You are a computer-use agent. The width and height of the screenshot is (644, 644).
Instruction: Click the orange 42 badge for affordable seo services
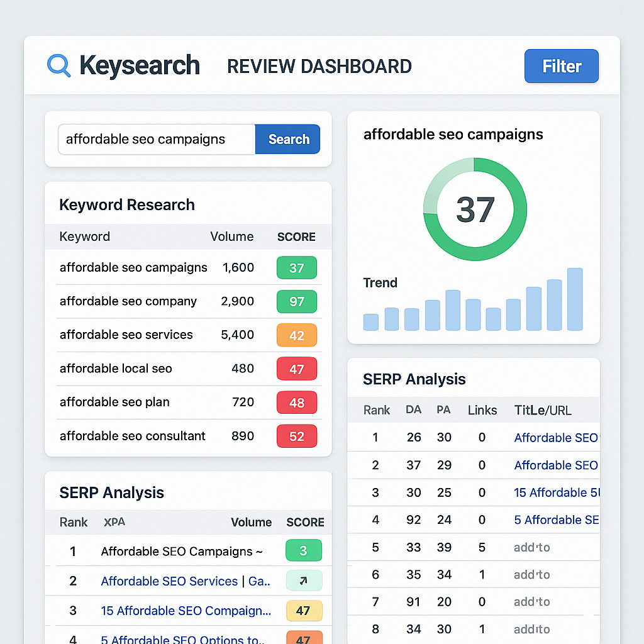296,335
